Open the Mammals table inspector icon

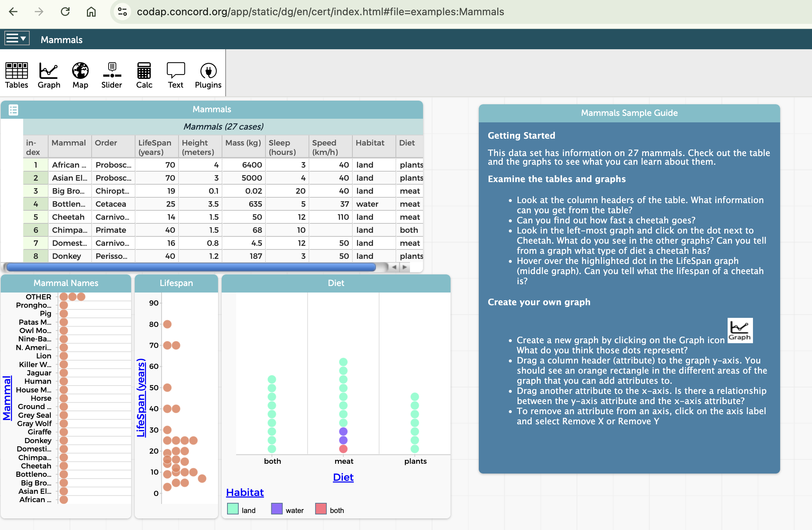point(13,110)
